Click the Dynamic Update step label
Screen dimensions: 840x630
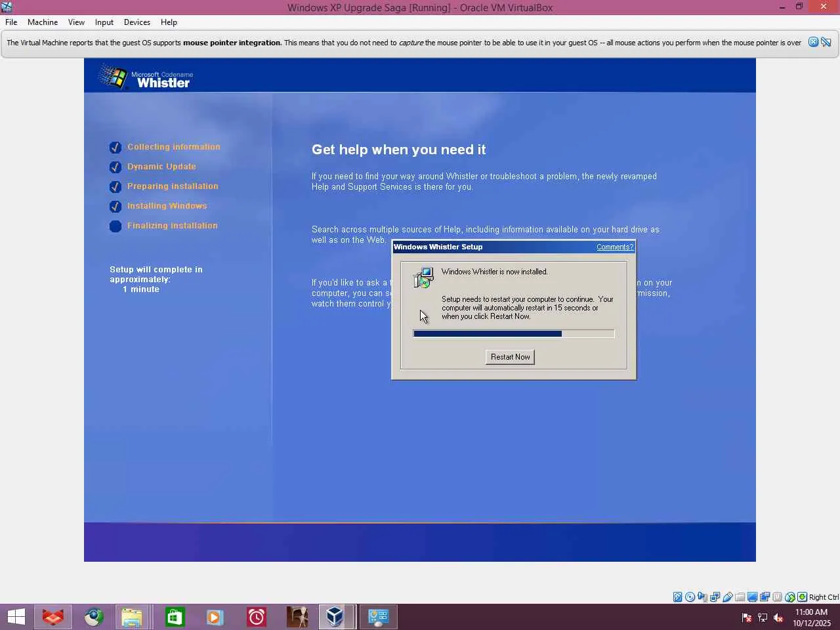click(x=161, y=167)
